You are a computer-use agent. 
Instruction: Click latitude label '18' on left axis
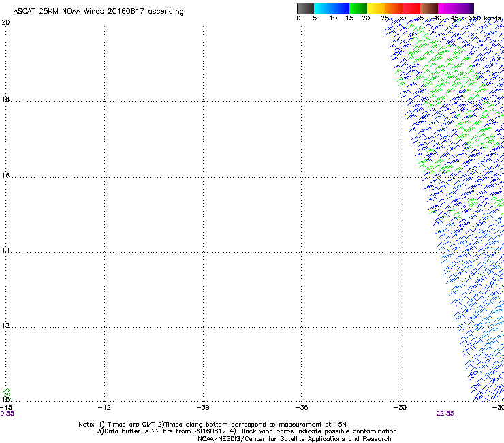(x=5, y=99)
